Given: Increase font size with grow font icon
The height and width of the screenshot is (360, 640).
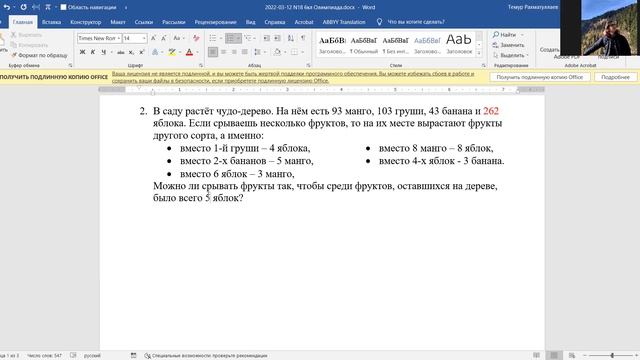Looking at the screenshot, I should 153,38.
